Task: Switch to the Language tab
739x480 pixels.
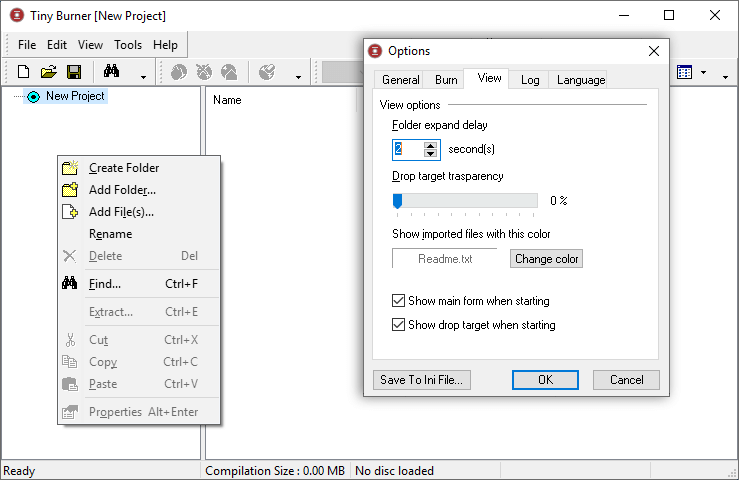Action: click(580, 80)
